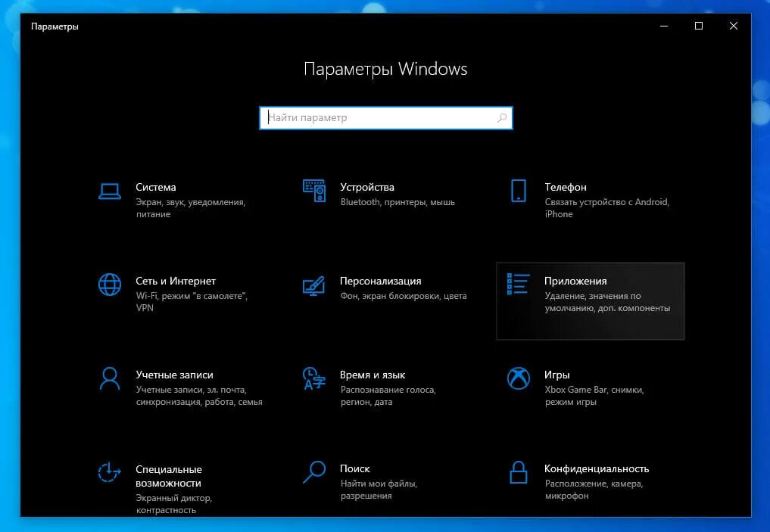The height and width of the screenshot is (532, 770).
Task: Click the text 'Экранный диктор, контрастность'
Action: click(174, 504)
